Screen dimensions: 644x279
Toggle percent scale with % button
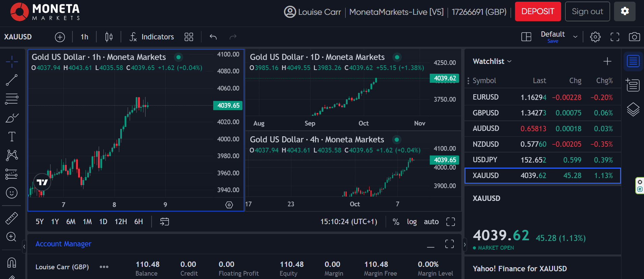click(x=396, y=222)
